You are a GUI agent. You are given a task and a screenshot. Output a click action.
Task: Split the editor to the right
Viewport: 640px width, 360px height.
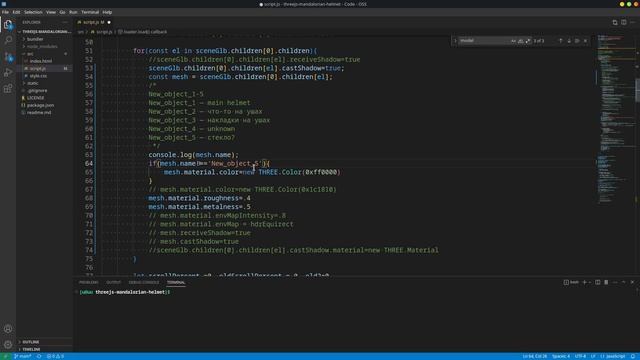point(624,22)
